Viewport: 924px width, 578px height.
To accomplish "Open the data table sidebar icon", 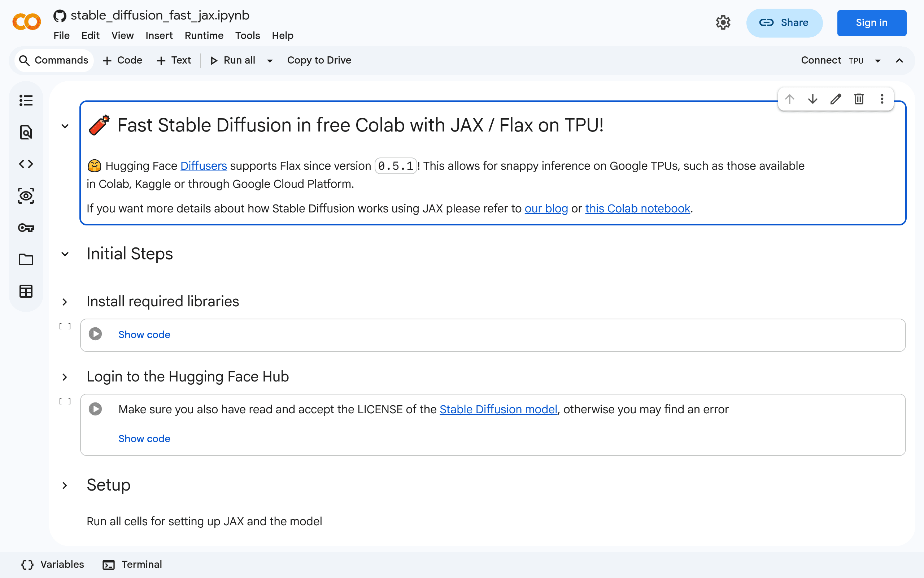I will point(26,291).
